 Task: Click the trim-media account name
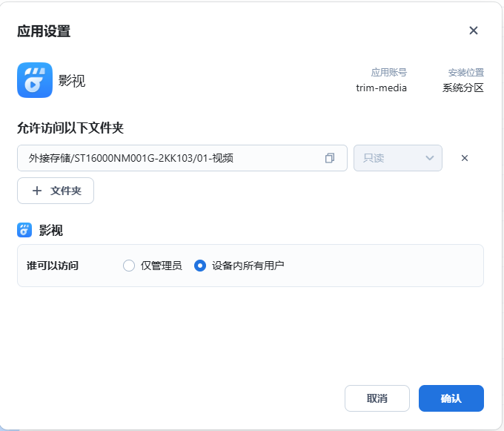coord(381,88)
